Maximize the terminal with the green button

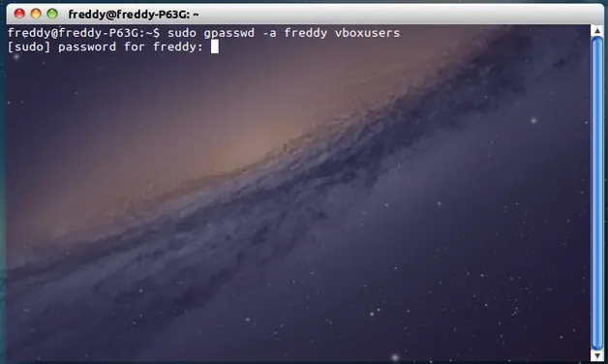click(52, 14)
